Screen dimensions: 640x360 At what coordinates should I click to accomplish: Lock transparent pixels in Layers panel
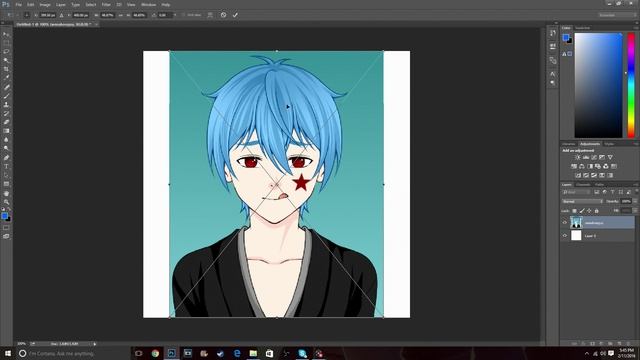[575, 211]
